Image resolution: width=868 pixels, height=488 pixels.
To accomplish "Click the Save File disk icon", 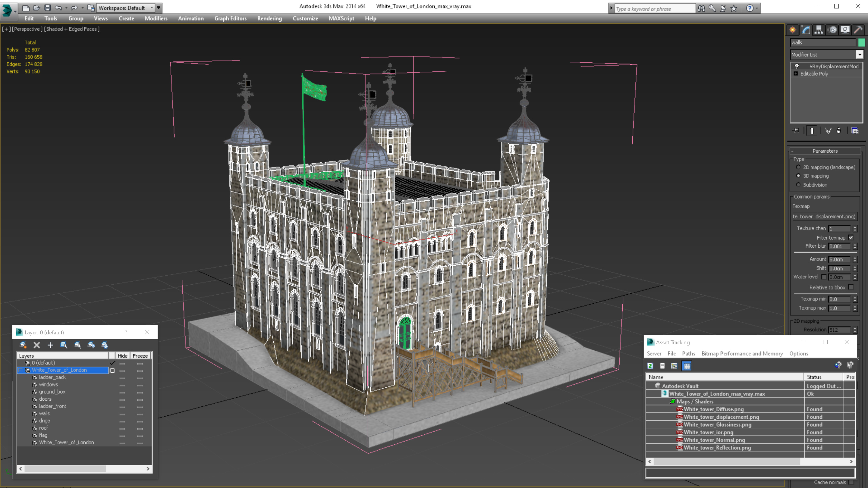I will pyautogui.click(x=48, y=8).
